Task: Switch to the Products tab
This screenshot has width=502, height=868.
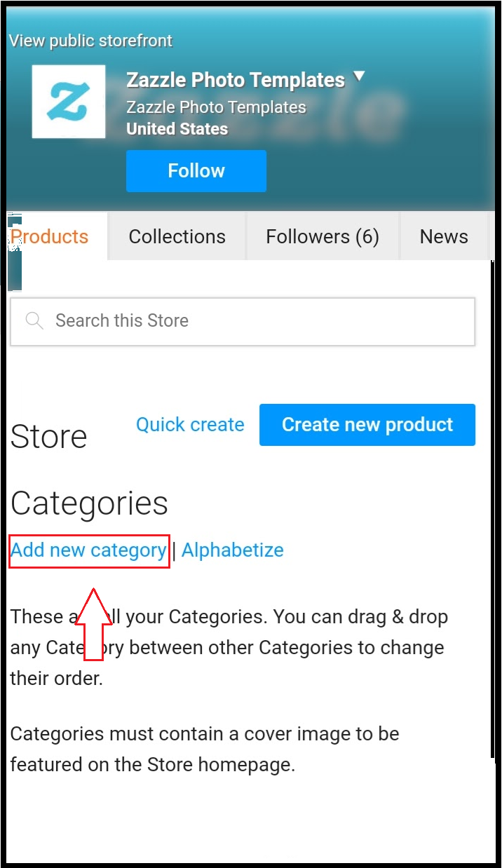Action: tap(50, 236)
